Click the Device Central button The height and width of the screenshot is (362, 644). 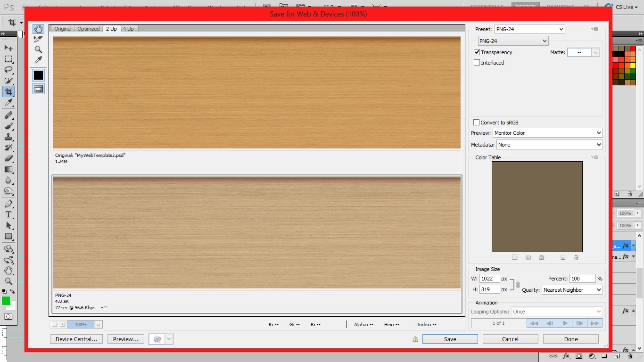76,339
